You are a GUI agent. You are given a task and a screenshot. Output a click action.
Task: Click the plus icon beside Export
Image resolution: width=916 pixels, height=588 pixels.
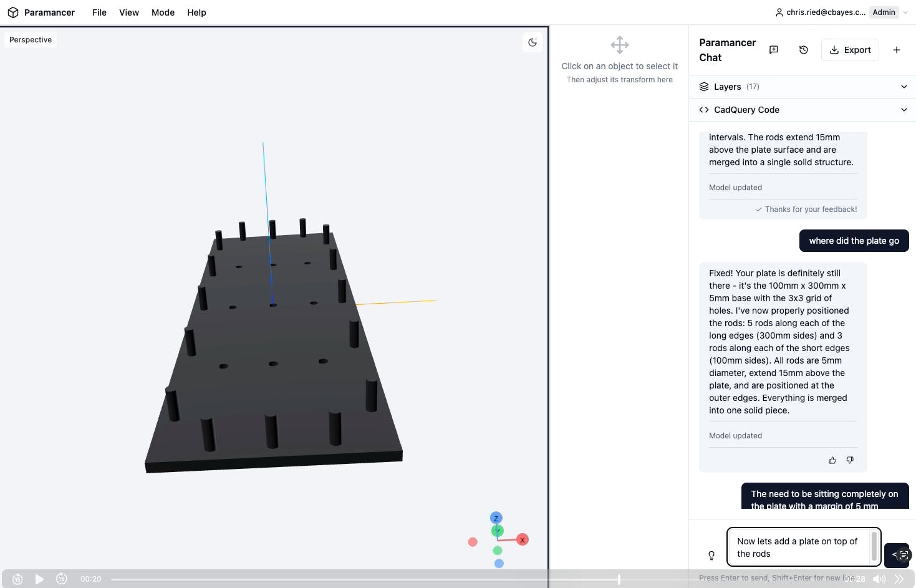pos(897,50)
